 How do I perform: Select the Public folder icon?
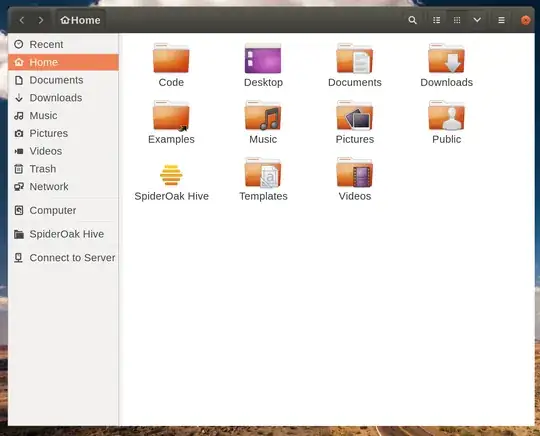pos(447,115)
